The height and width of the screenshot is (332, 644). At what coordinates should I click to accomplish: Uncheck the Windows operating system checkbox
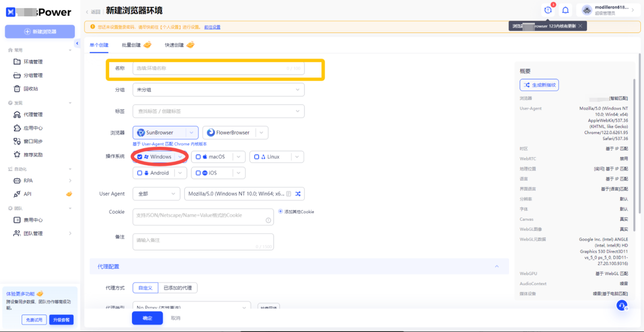[x=140, y=157]
